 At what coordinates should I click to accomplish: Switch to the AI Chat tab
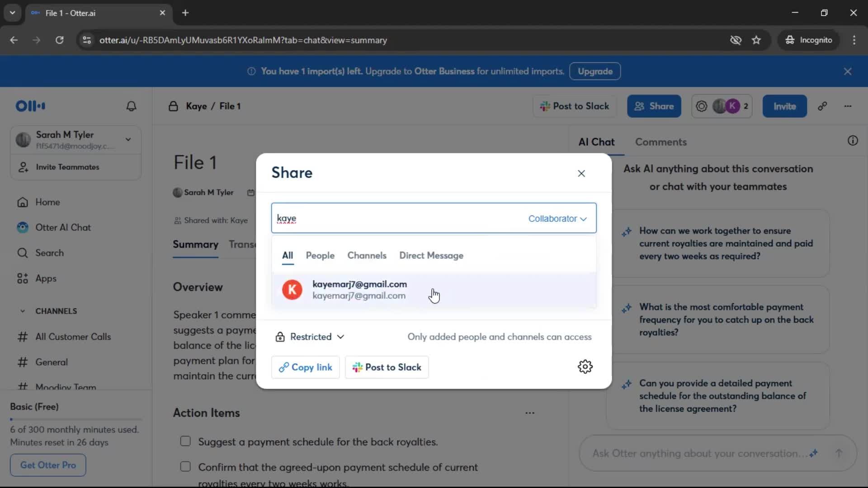596,142
